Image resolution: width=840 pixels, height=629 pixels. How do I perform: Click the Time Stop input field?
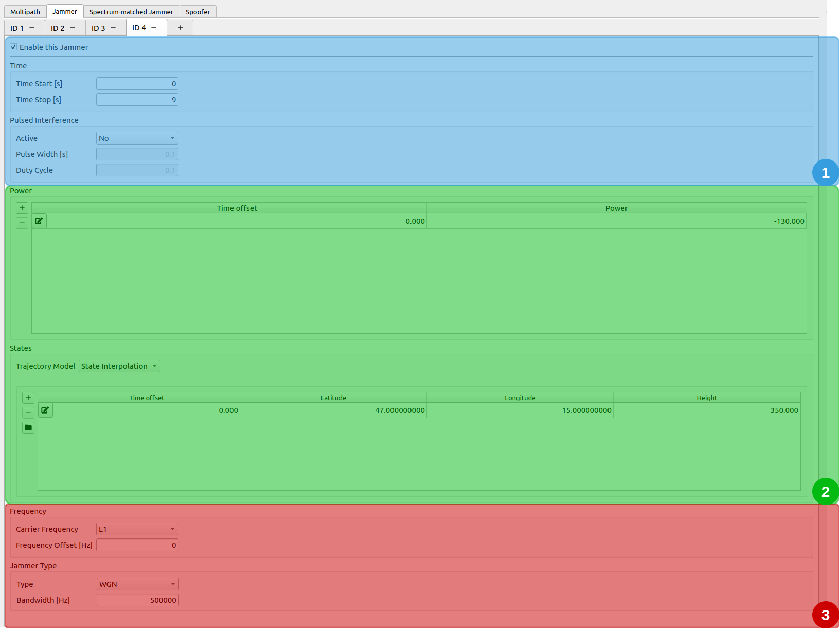pyautogui.click(x=137, y=100)
